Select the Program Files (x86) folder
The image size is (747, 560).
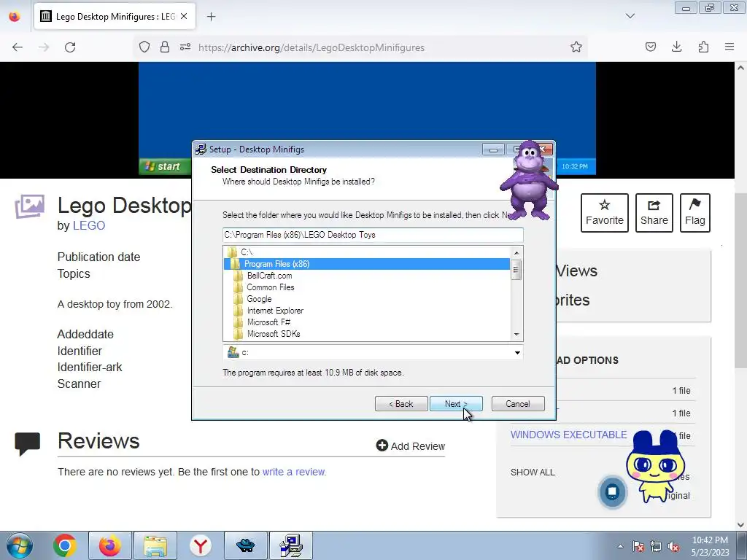367,264
